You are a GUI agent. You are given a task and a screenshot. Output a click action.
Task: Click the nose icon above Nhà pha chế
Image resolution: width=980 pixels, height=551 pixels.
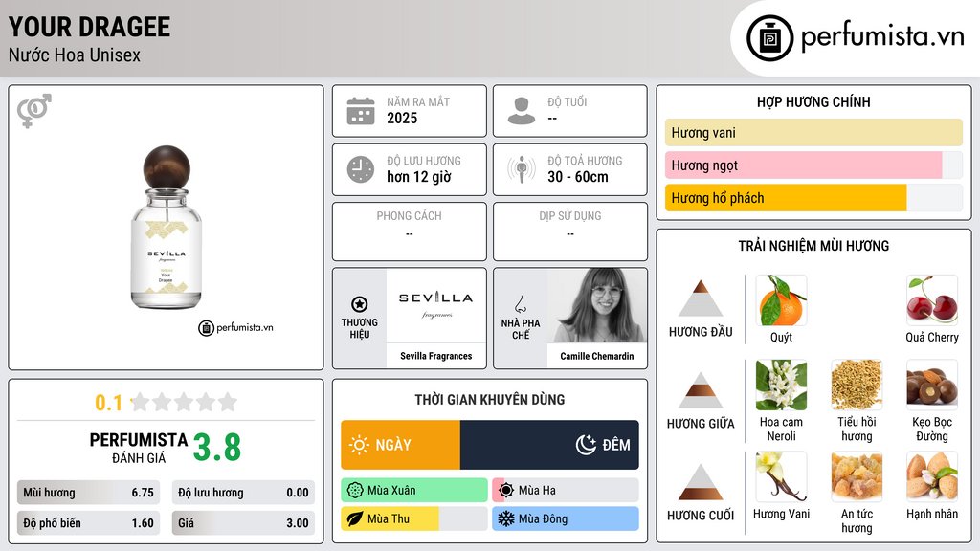pyautogui.click(x=520, y=304)
